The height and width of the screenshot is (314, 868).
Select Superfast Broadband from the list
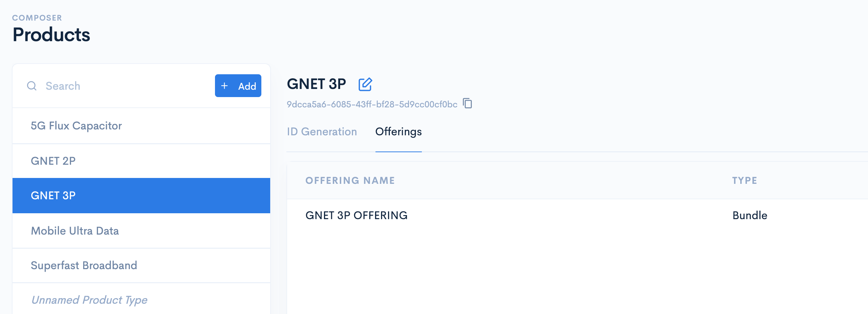tap(141, 265)
